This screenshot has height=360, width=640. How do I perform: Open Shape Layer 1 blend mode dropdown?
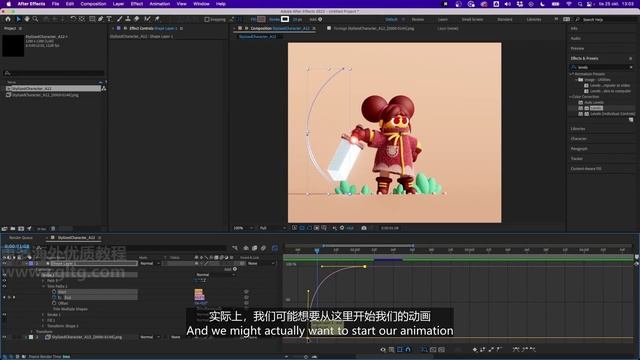point(150,264)
